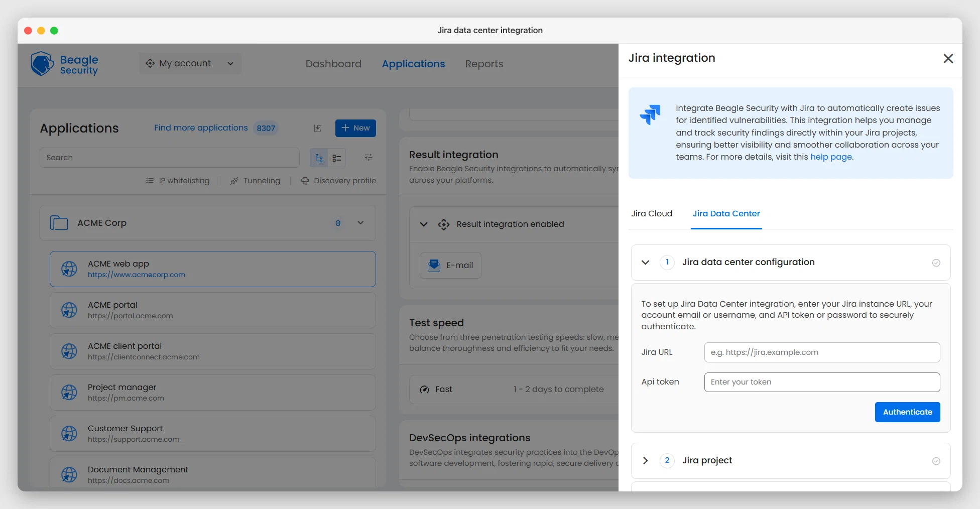Click the globe icon for Document Management
The image size is (980, 509).
tap(69, 475)
